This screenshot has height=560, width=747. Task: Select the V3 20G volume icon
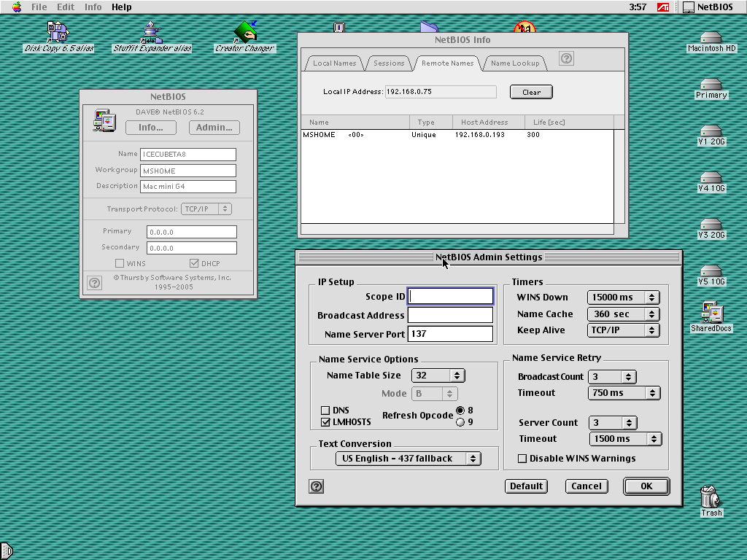click(x=711, y=224)
